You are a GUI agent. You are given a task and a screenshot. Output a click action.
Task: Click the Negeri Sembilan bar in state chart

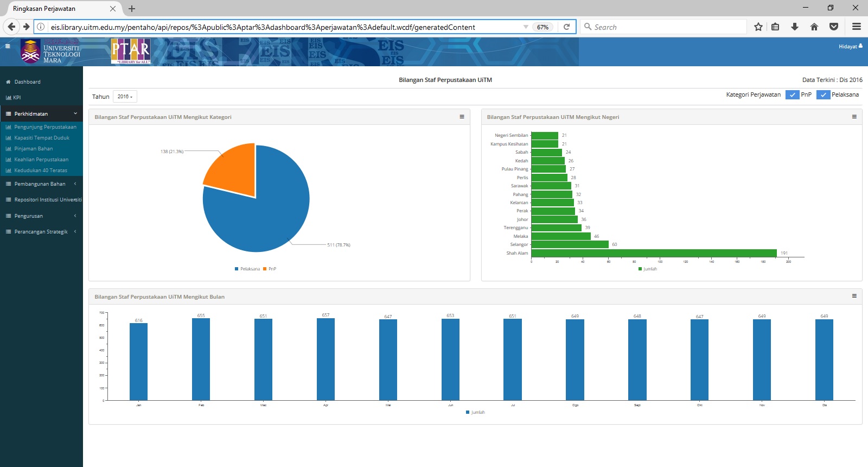(545, 135)
